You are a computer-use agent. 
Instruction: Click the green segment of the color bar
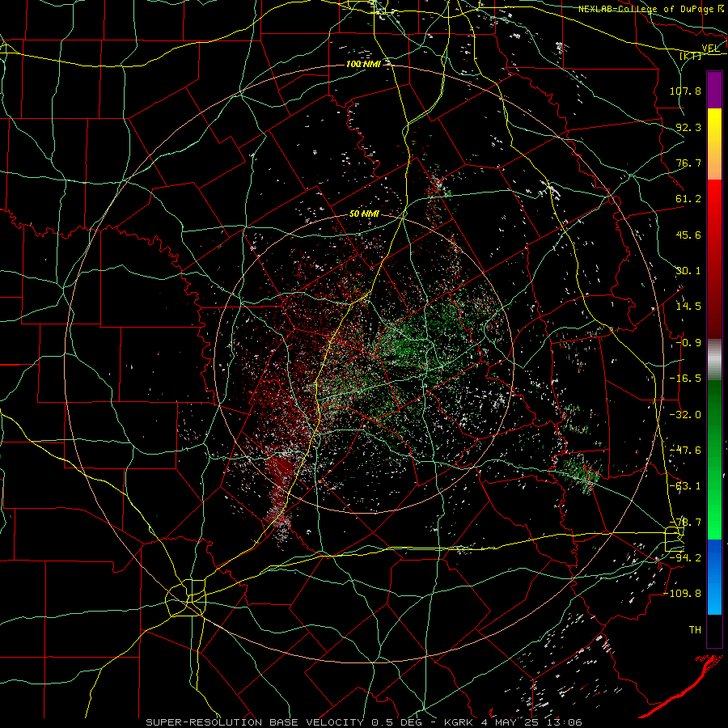point(714,459)
